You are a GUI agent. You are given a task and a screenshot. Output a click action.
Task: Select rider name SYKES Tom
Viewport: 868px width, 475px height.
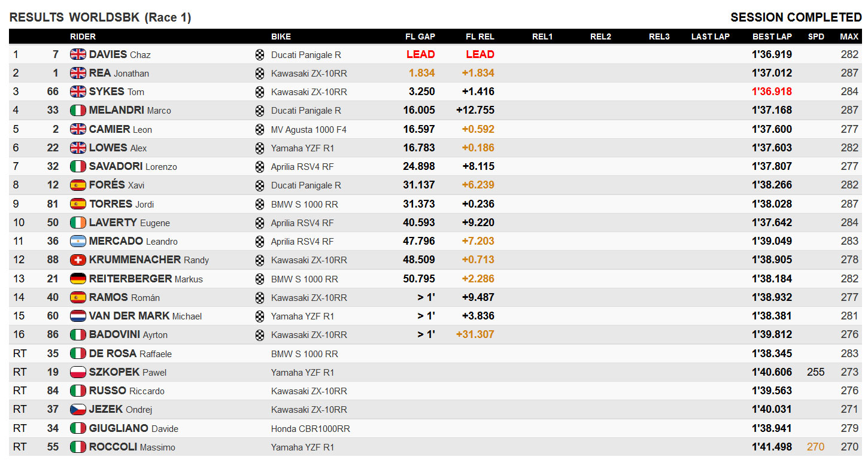(117, 92)
